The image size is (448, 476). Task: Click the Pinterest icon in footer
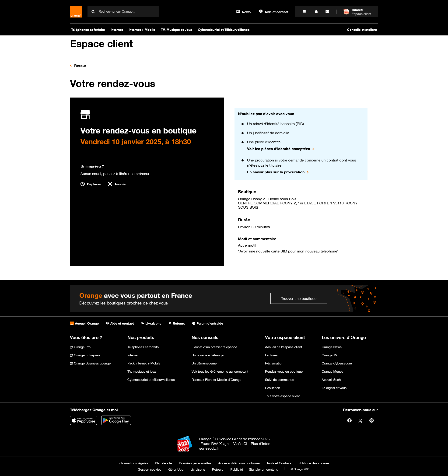point(371,420)
